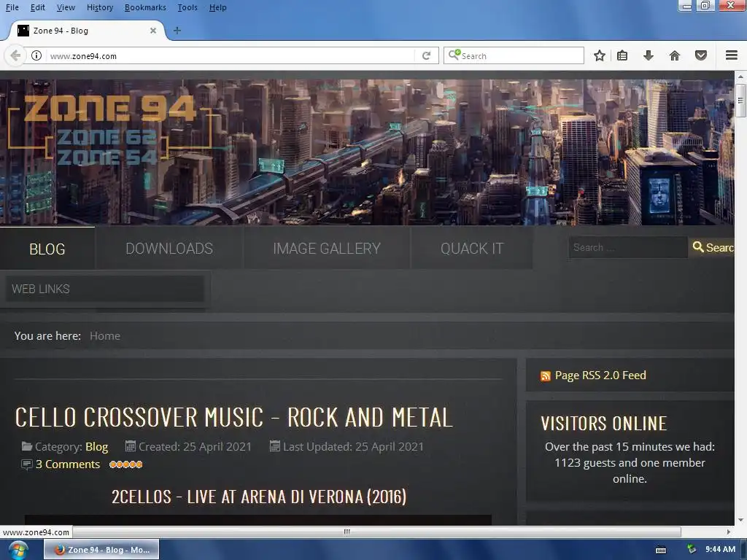Screen dimensions: 747x560
Task: Open the Help menu
Action: coord(217,7)
